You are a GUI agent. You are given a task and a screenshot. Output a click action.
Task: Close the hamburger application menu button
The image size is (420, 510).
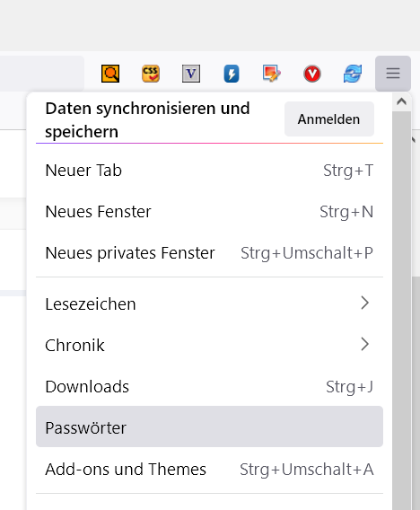(393, 74)
